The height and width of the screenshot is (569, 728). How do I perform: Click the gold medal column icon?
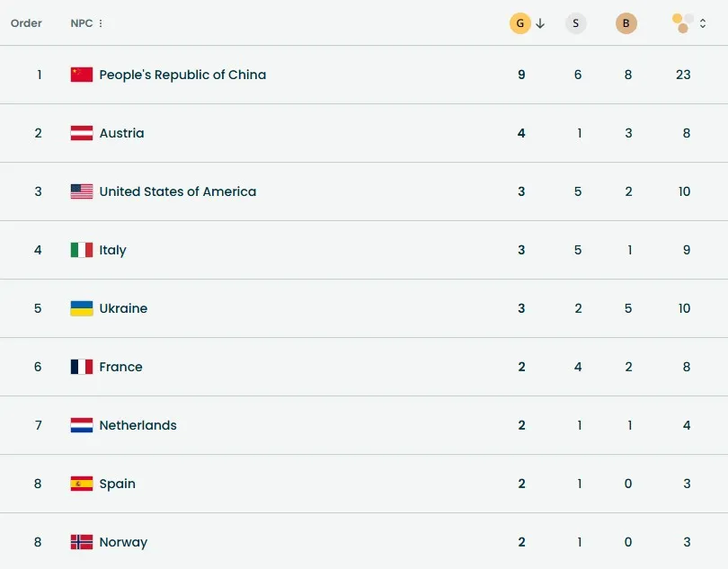(519, 24)
